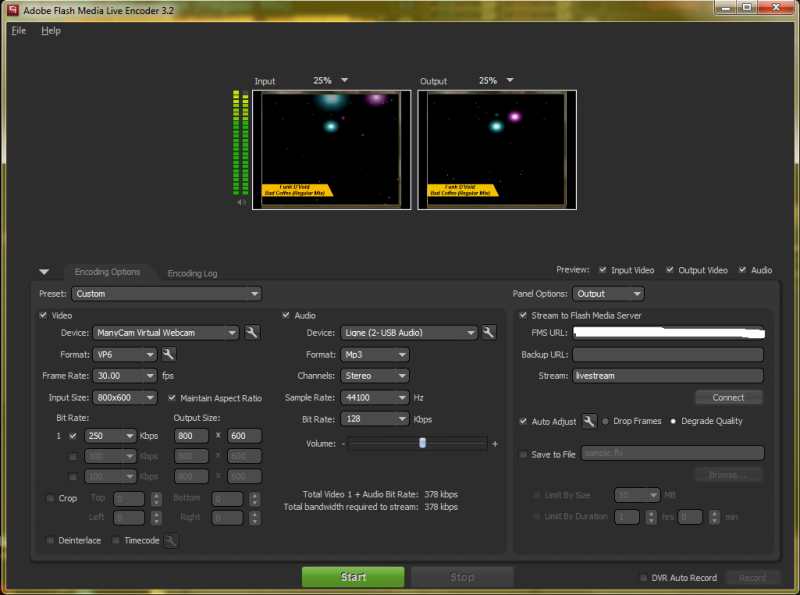This screenshot has width=800, height=595.
Task: Enable the Deinterlace checkbox
Action: click(x=50, y=540)
